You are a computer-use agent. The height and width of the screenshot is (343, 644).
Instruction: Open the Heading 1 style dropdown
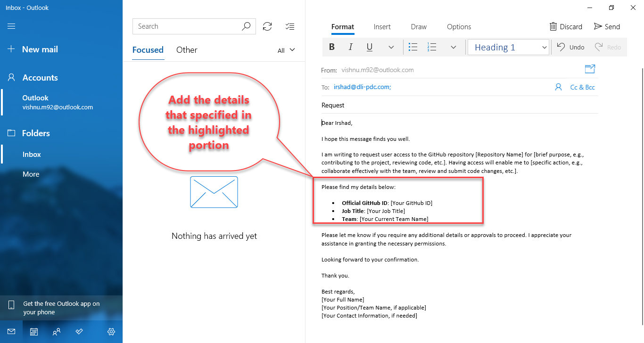[x=508, y=47]
